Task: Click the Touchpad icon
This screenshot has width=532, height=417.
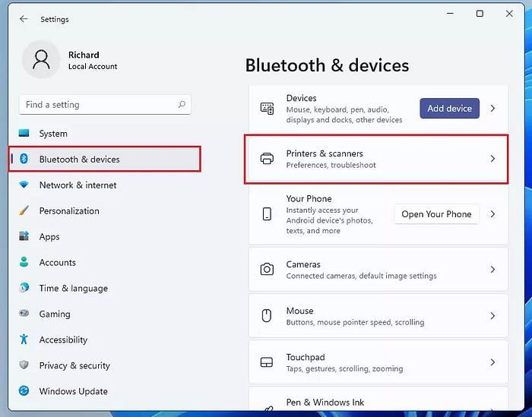Action: coord(267,362)
